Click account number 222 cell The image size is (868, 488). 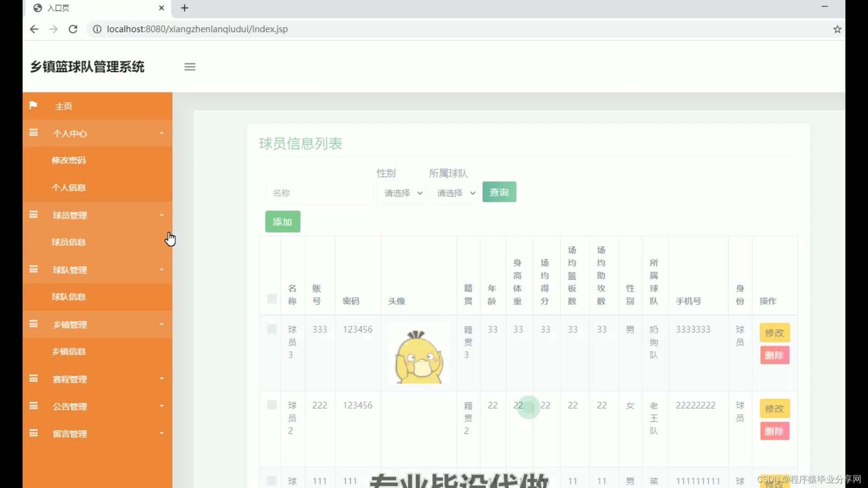tap(320, 405)
